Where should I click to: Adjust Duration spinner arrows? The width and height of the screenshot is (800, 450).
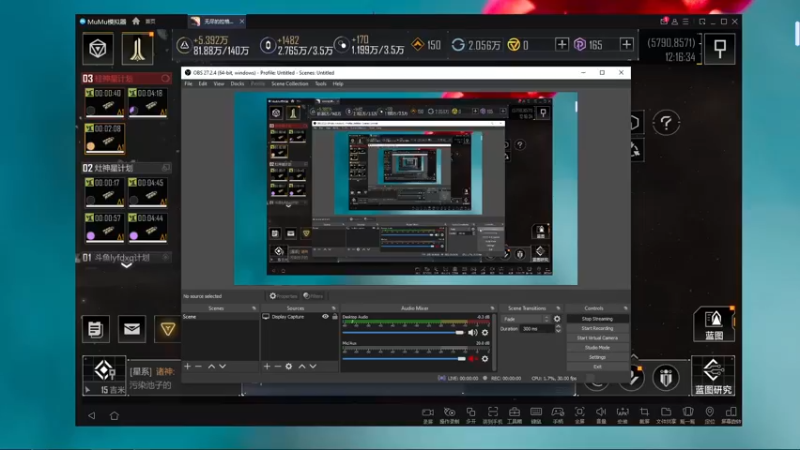point(558,329)
